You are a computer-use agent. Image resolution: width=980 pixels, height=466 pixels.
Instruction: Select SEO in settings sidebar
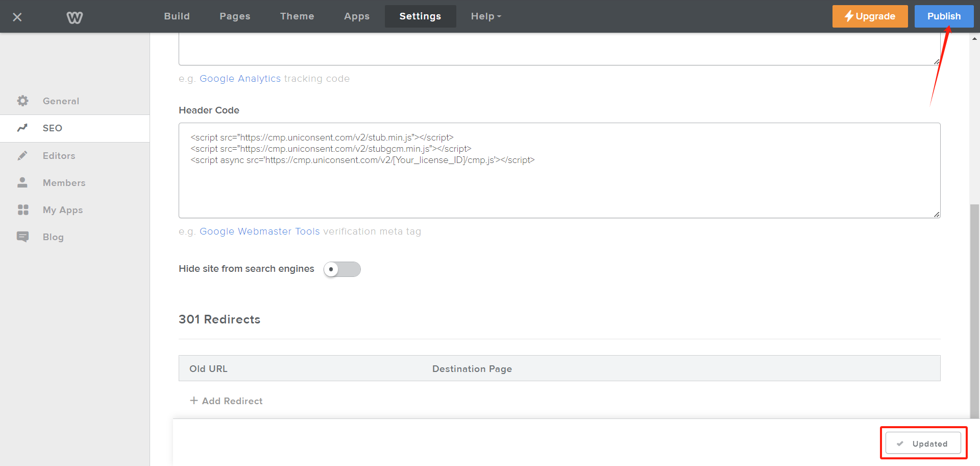[75, 128]
